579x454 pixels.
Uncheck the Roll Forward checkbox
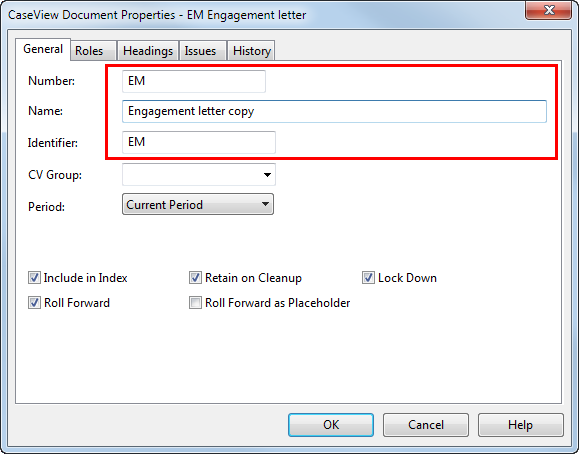coord(34,303)
